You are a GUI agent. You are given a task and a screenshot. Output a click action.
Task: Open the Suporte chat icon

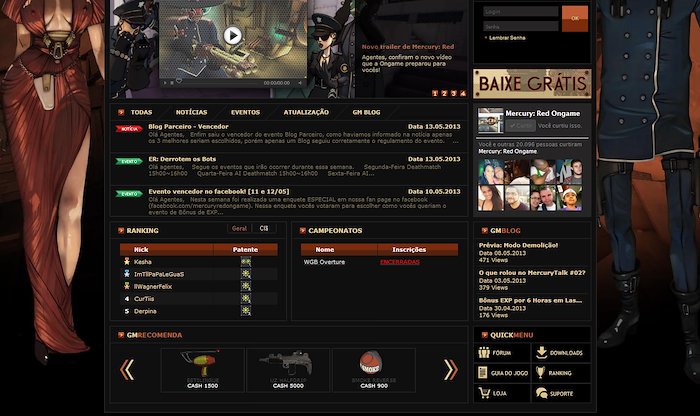click(x=542, y=393)
